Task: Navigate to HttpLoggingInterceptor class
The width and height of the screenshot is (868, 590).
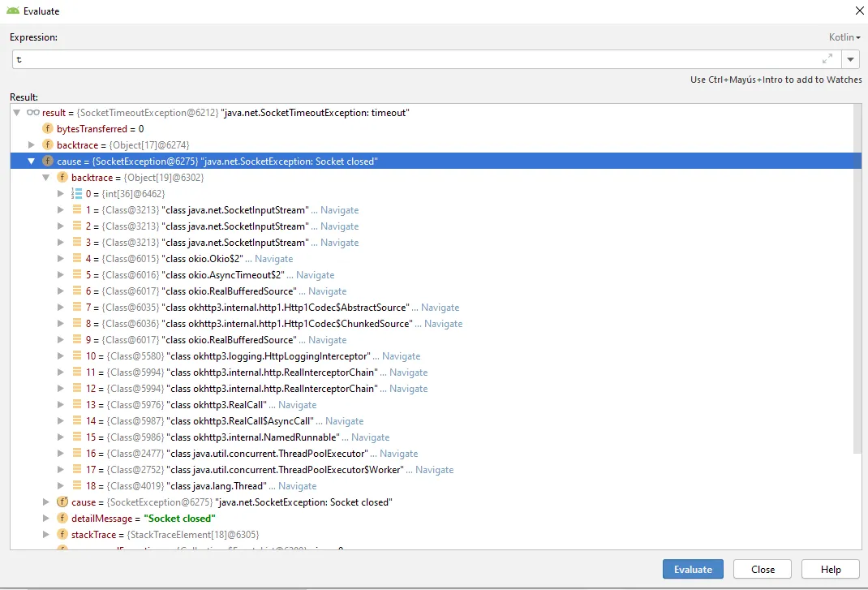Action: tap(401, 356)
